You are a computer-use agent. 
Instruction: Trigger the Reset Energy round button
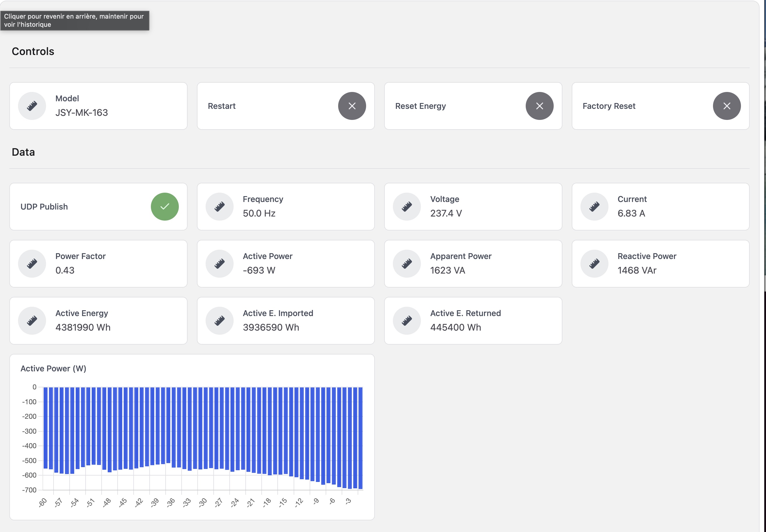539,106
